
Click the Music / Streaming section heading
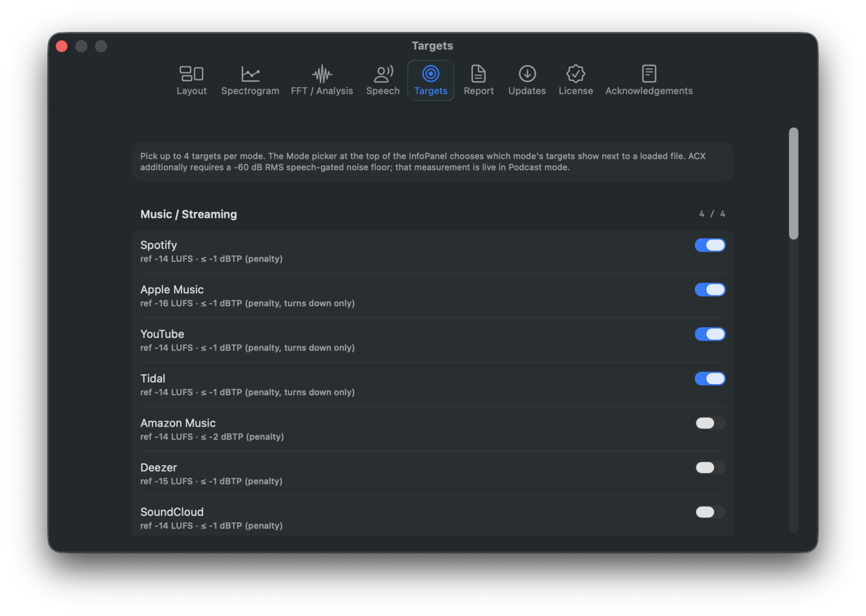point(189,214)
